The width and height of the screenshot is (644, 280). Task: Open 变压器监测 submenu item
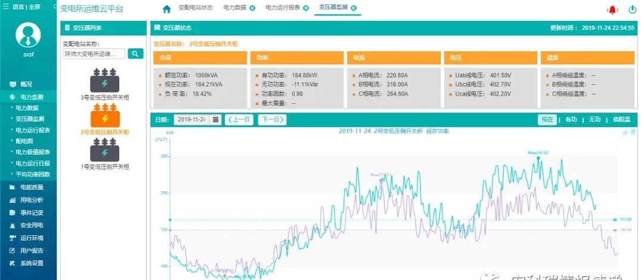tap(30, 119)
